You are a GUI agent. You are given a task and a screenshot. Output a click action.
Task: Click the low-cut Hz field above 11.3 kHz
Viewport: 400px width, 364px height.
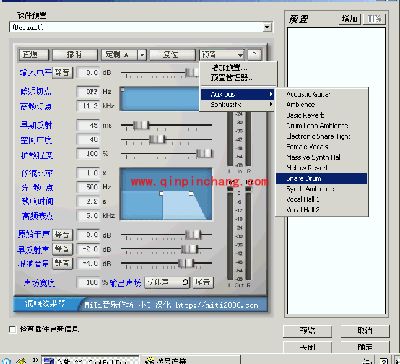click(88, 91)
